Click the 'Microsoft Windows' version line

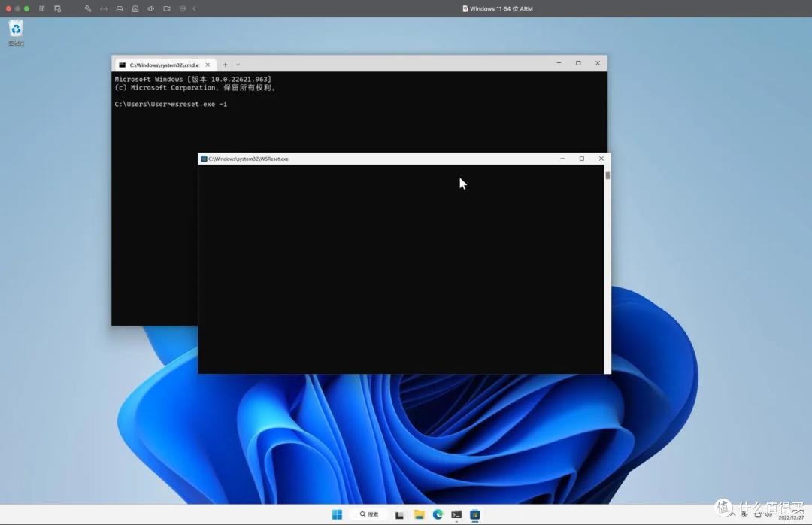[192, 79]
